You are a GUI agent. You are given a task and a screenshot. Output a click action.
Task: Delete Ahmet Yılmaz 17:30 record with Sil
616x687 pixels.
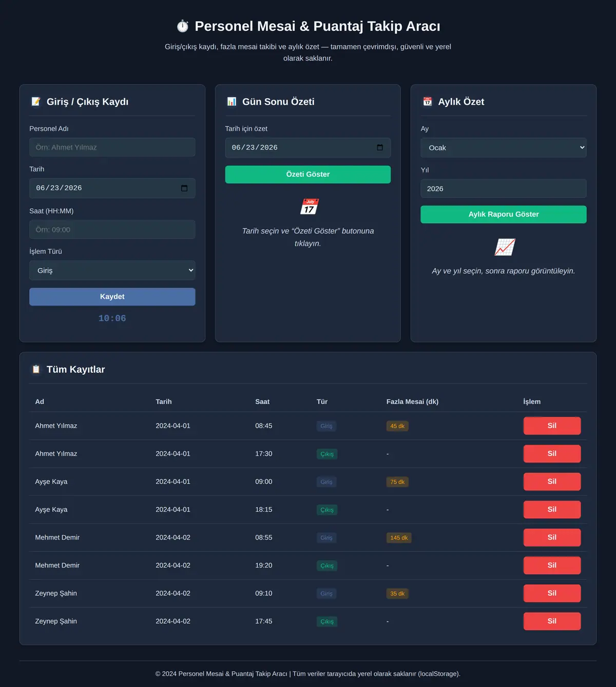pyautogui.click(x=552, y=453)
